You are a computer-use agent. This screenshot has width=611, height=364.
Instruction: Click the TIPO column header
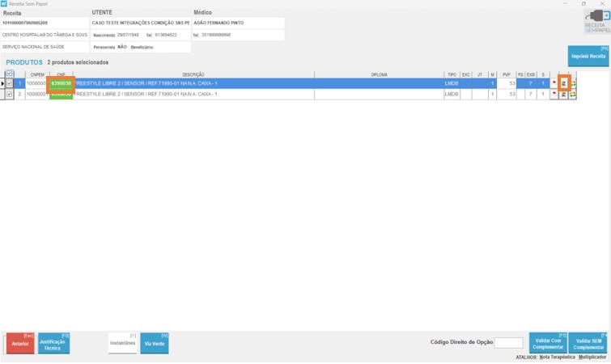click(452, 74)
